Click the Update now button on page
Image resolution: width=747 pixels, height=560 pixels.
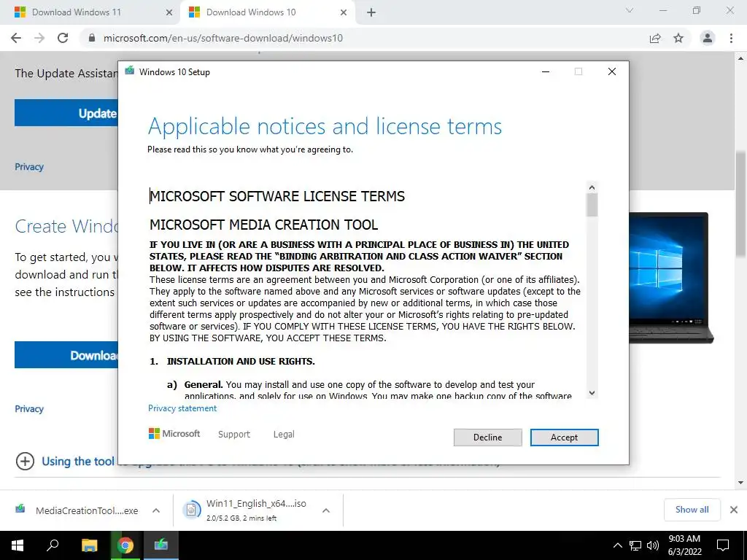coord(66,113)
